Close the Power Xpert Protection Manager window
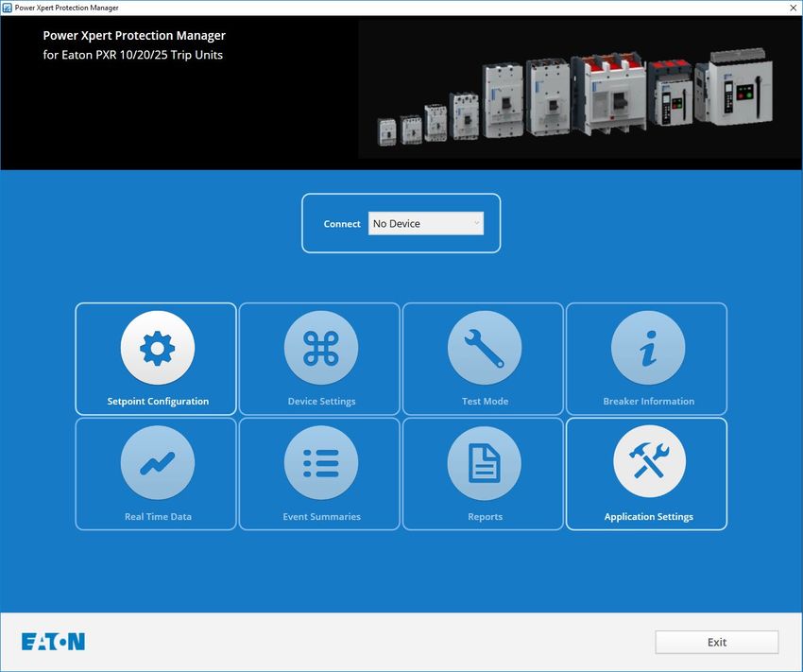The width and height of the screenshot is (803, 672). [793, 8]
